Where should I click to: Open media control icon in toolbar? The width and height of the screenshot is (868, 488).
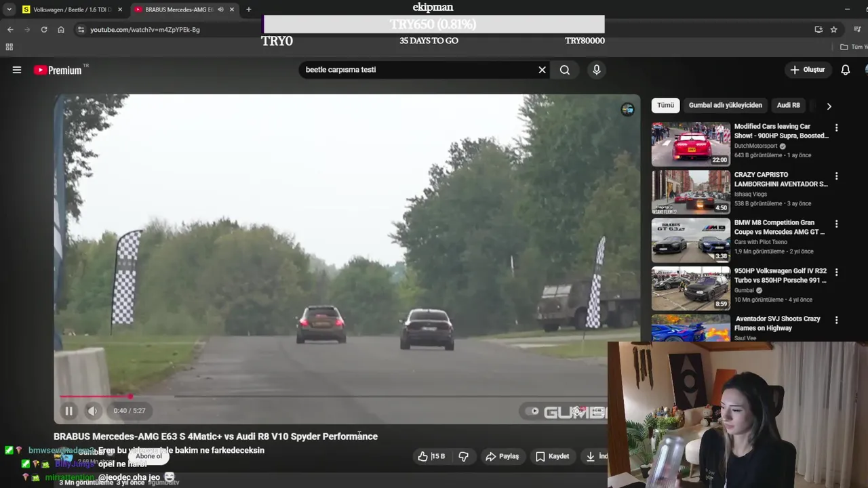(x=858, y=30)
